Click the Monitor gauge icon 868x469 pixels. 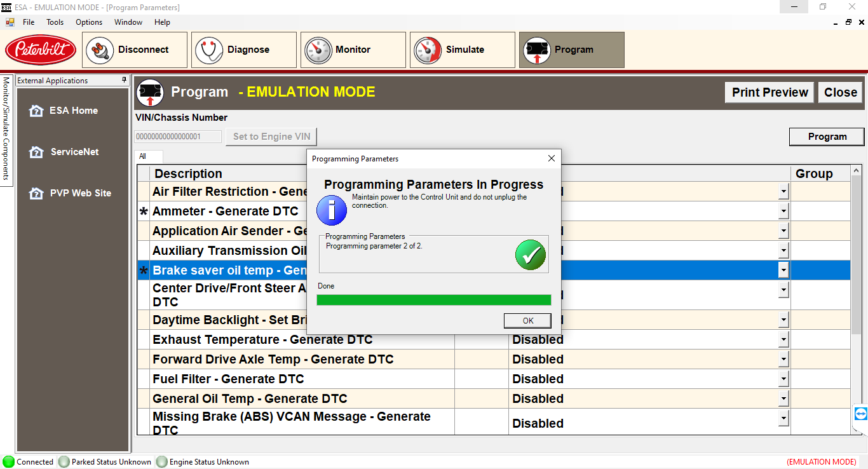318,50
